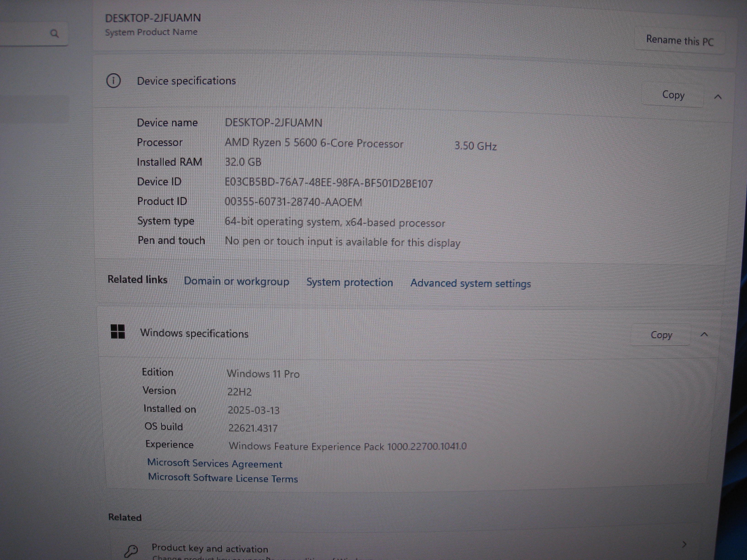Copy the Device specifications
This screenshot has height=560, width=747.
(x=673, y=95)
